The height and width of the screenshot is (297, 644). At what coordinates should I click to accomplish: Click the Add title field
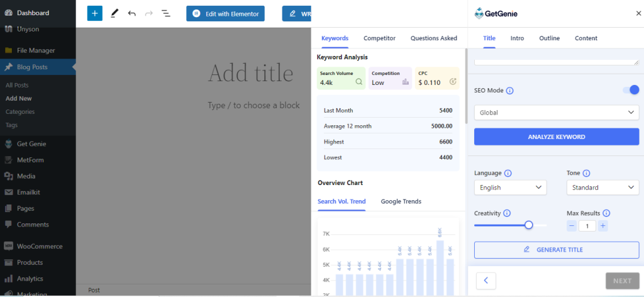tap(250, 74)
